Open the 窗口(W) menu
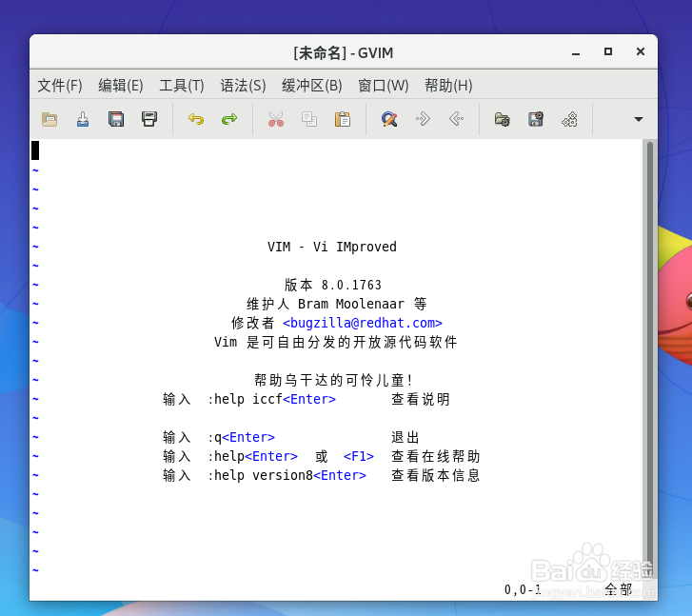 click(x=383, y=86)
